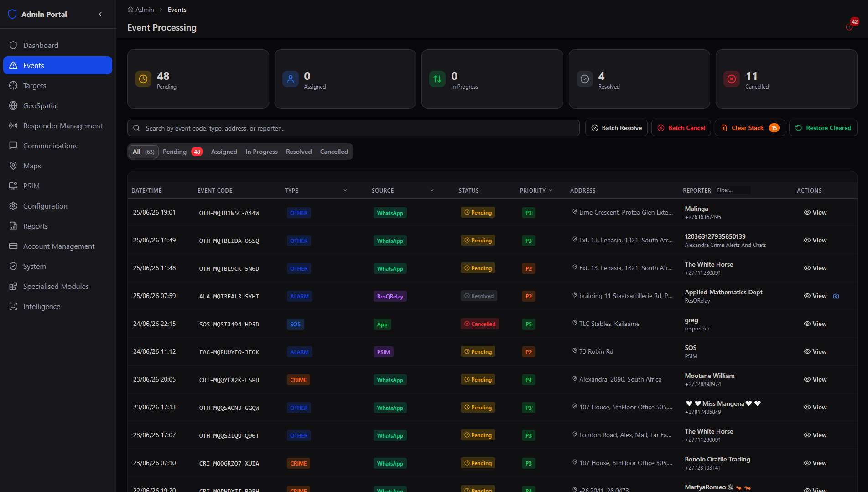Go to Responder Management
This screenshot has width=868, height=492.
coord(57,126)
